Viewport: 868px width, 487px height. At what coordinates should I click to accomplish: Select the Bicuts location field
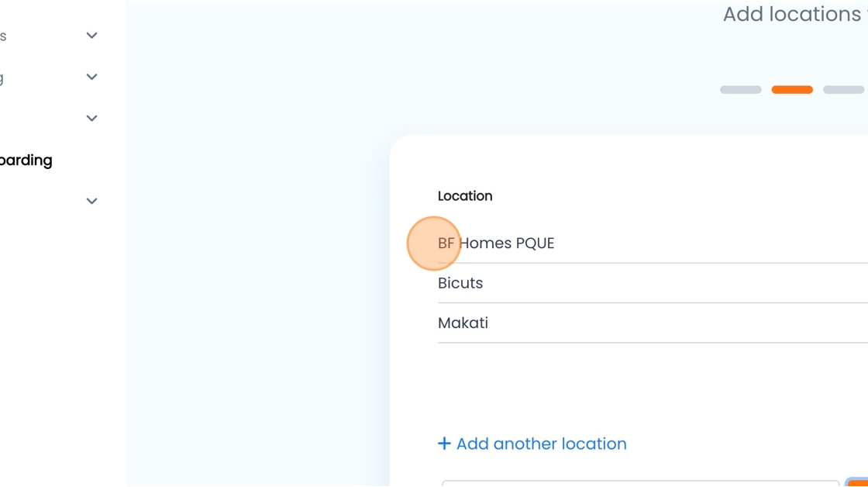pos(653,283)
